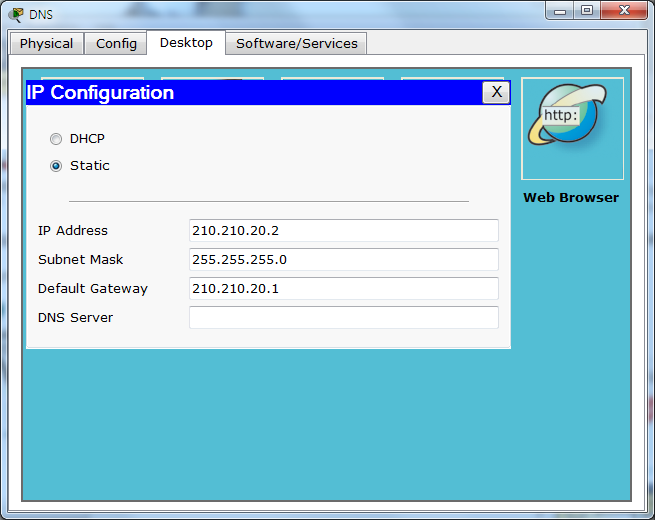Click the Subnet Mask label
The image size is (655, 520).
[81, 259]
